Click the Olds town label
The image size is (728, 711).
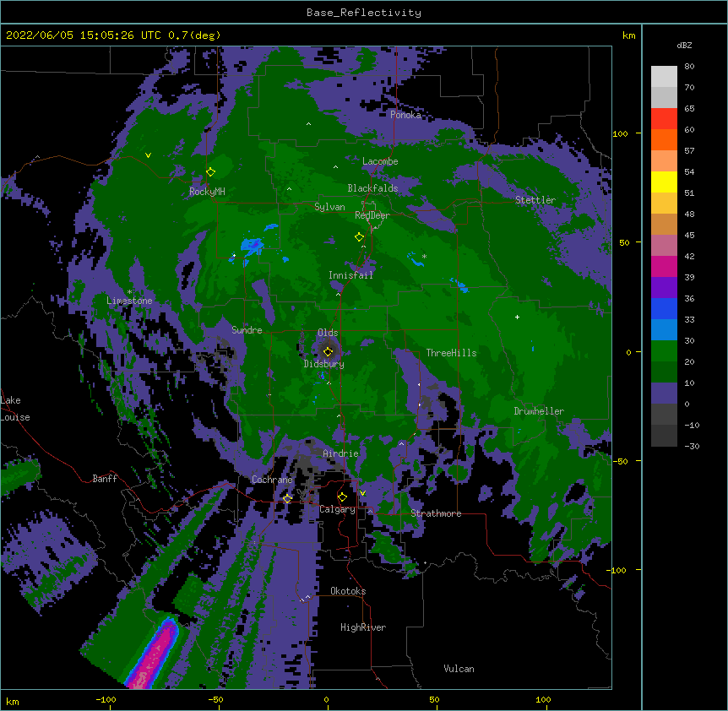(x=328, y=333)
